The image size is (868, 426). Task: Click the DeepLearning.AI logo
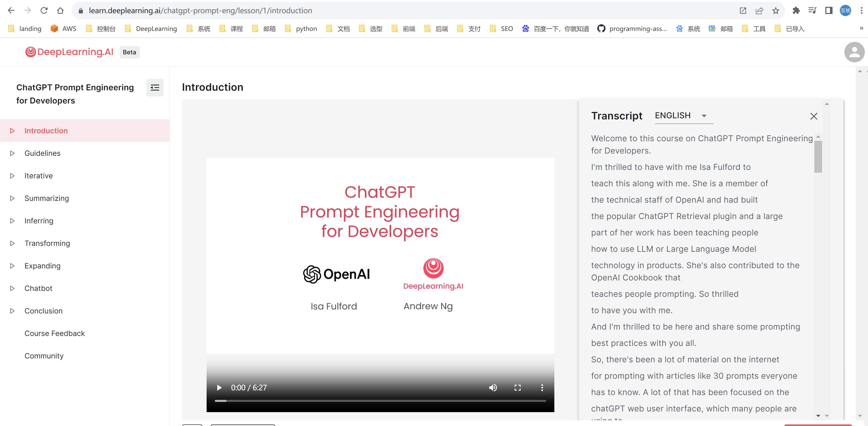(69, 52)
